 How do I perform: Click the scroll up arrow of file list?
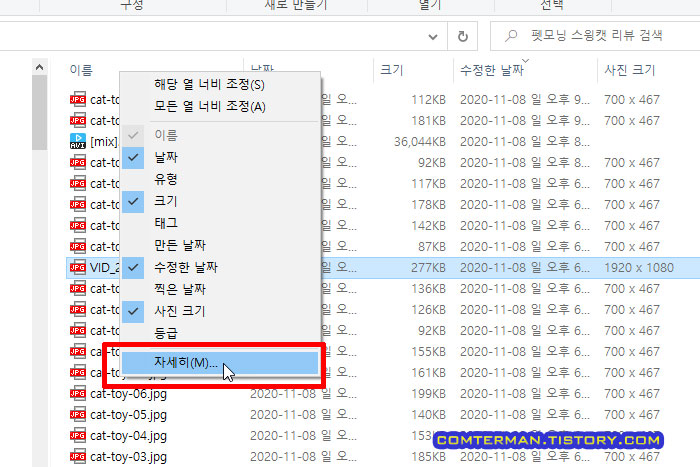coord(39,67)
